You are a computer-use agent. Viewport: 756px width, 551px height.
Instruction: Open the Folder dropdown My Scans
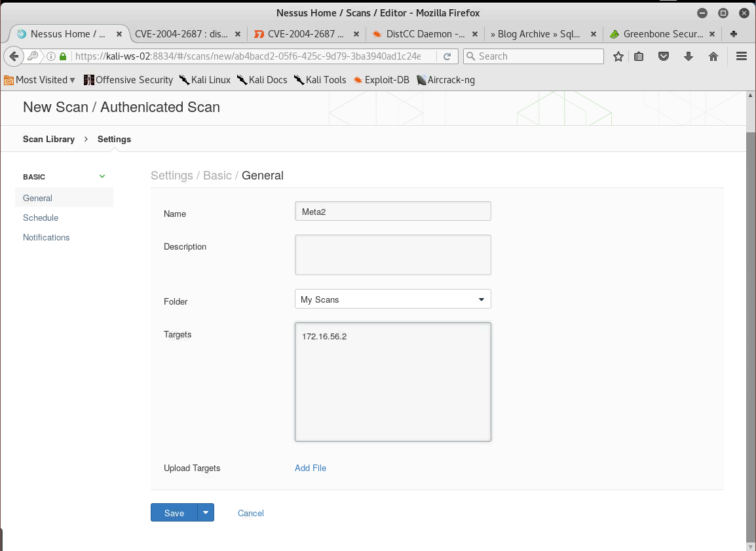(x=393, y=299)
